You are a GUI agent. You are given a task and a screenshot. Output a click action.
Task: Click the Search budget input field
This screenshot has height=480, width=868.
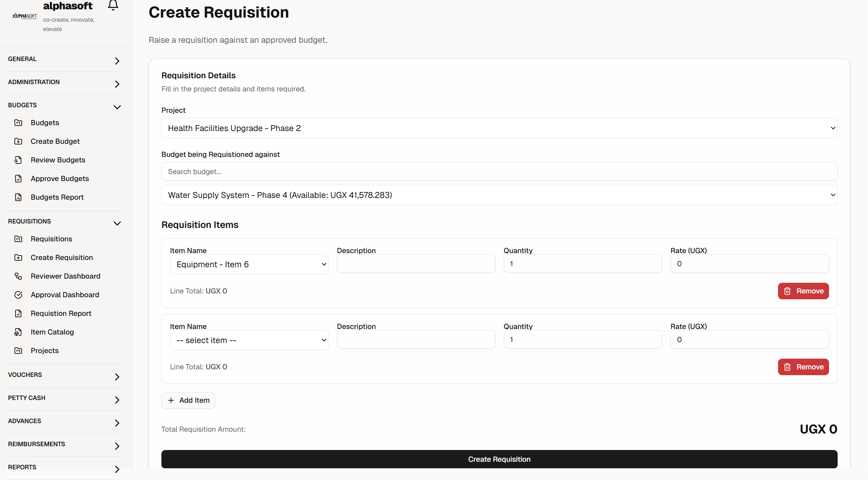click(x=499, y=172)
